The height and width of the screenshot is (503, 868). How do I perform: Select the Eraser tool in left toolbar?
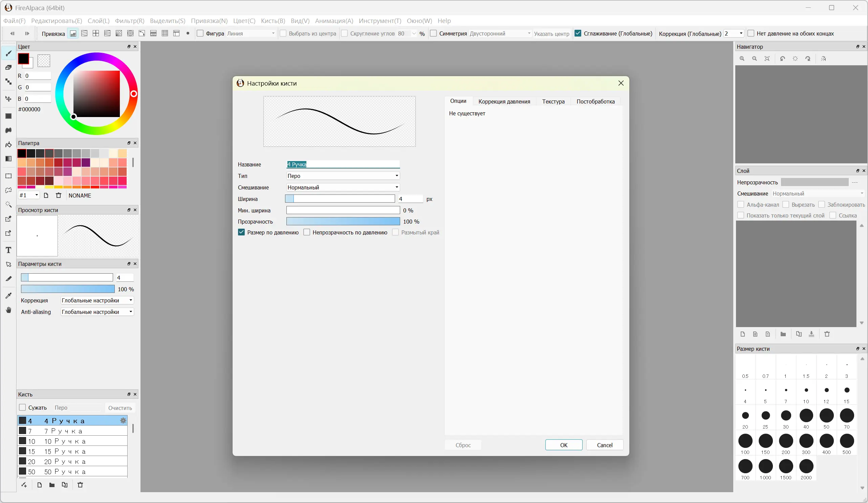pyautogui.click(x=8, y=67)
